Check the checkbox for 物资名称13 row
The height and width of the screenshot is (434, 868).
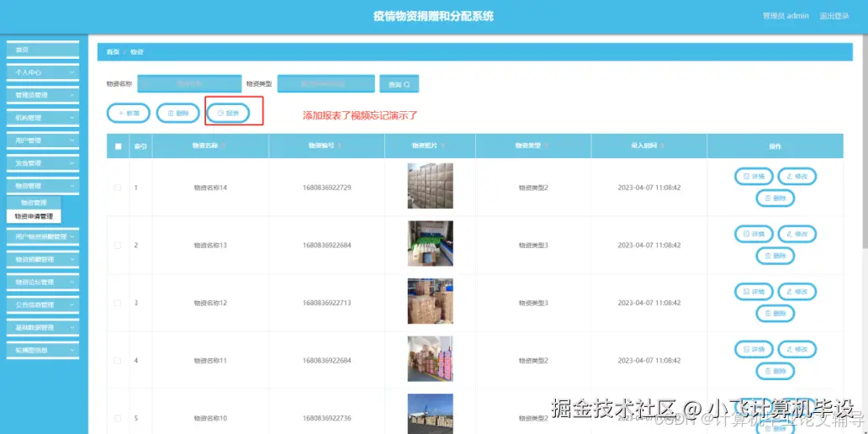(118, 246)
